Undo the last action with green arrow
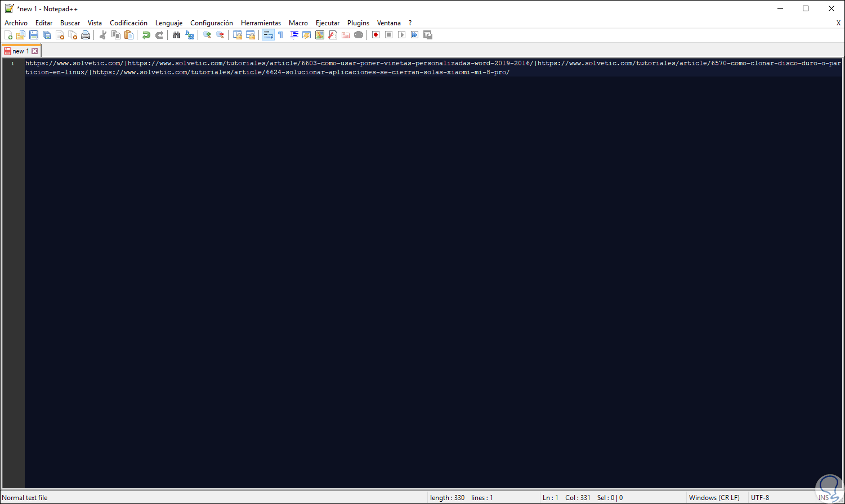Viewport: 845px width, 504px height. click(x=146, y=35)
